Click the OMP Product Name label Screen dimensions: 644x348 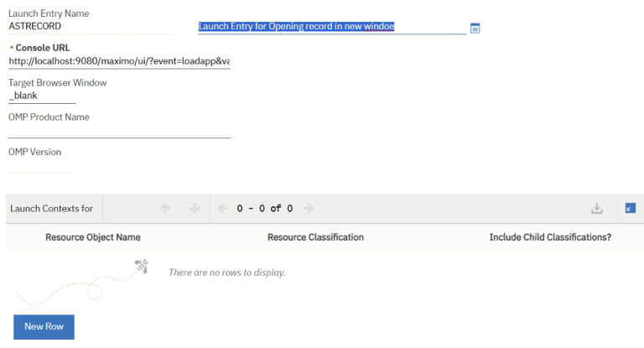point(49,117)
